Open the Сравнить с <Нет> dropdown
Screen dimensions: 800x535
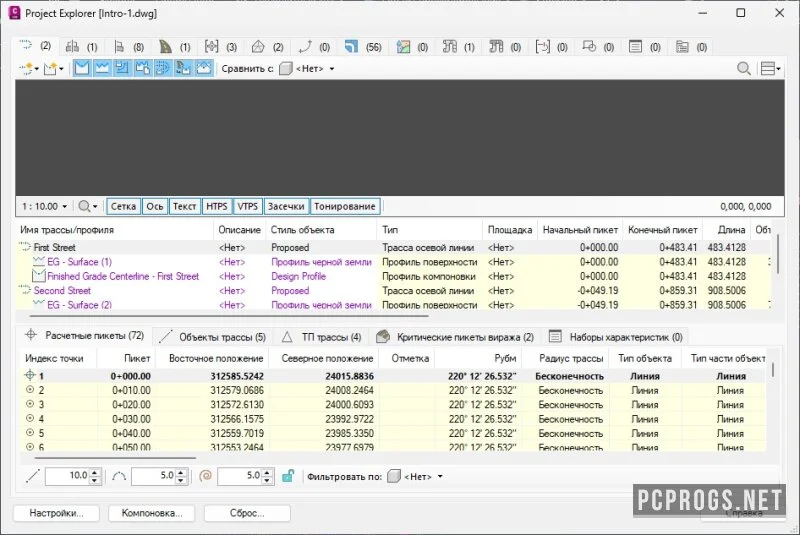coord(308,68)
